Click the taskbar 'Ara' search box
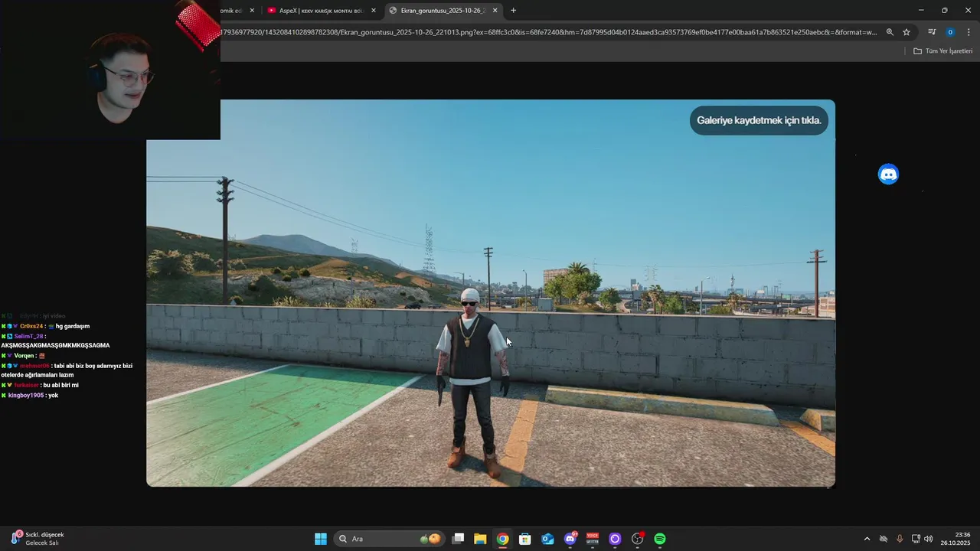980x551 pixels. pos(389,539)
